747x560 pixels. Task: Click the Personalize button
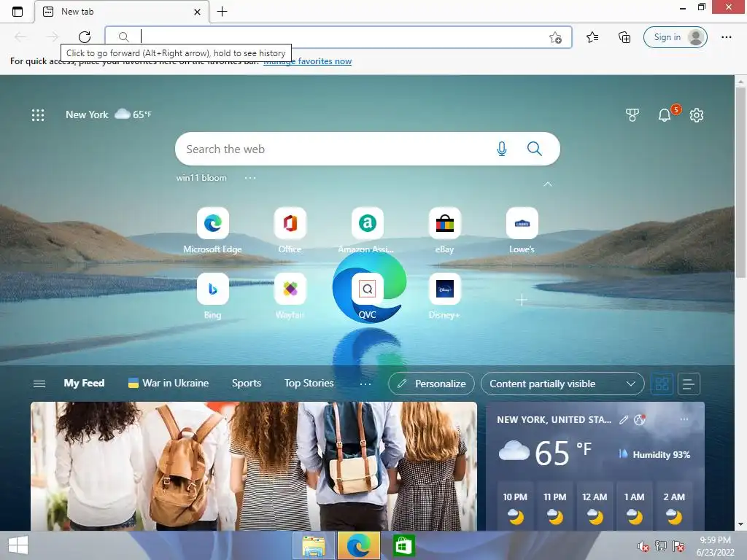coord(431,384)
